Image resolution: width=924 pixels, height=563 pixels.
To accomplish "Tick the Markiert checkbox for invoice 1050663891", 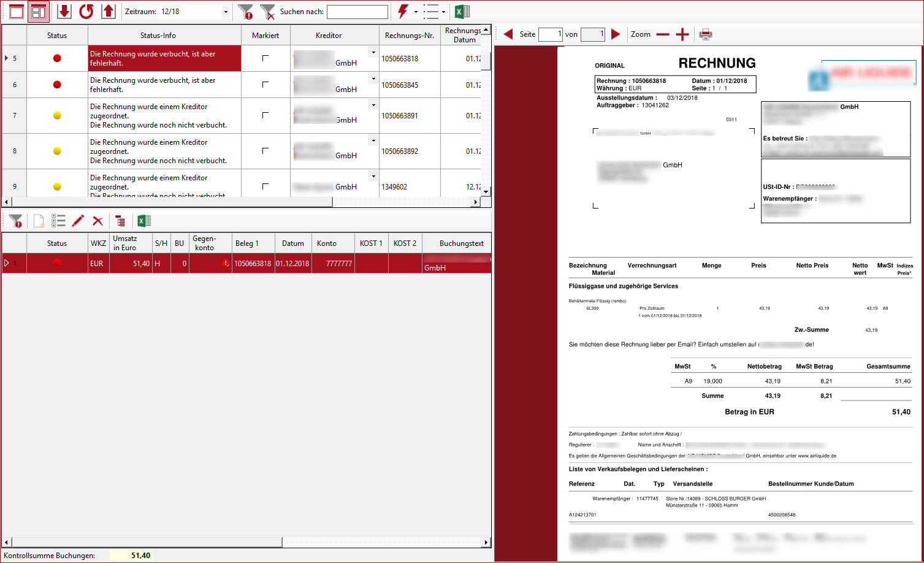I will pos(265,115).
